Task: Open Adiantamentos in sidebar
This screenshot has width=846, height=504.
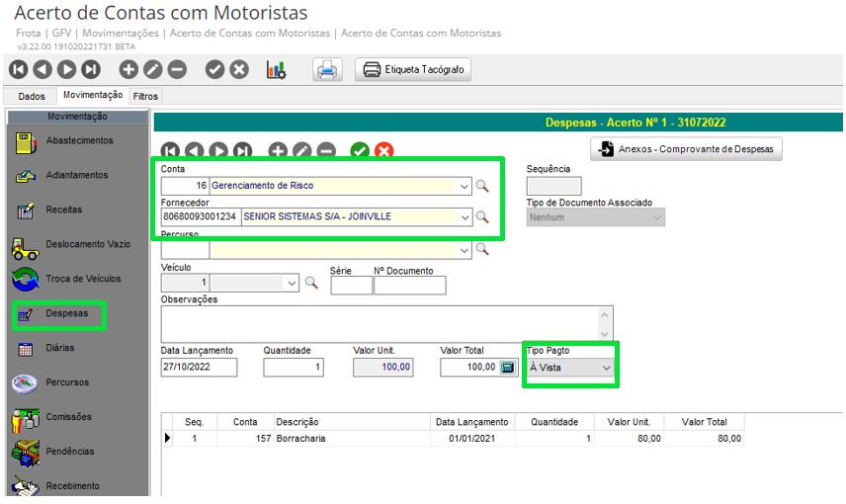Action: [78, 175]
